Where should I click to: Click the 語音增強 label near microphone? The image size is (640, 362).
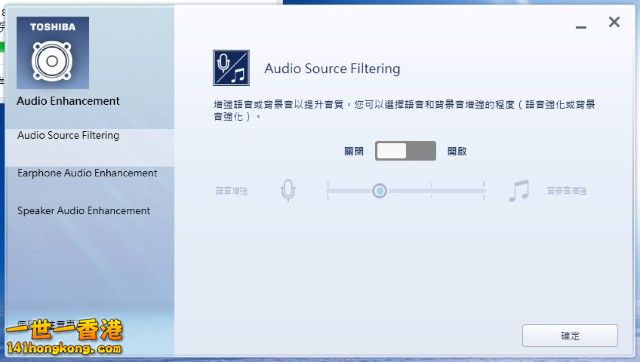pos(231,191)
